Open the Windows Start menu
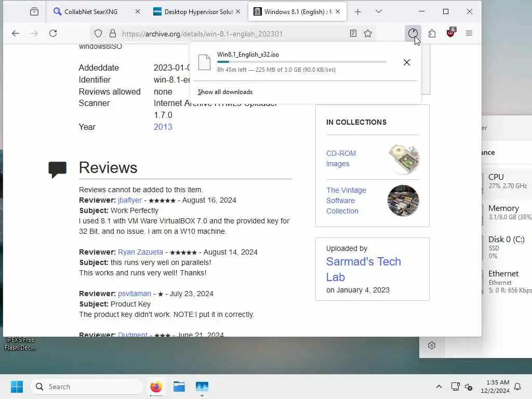Screen dimensions: 532x399 pyautogui.click(x=17, y=387)
